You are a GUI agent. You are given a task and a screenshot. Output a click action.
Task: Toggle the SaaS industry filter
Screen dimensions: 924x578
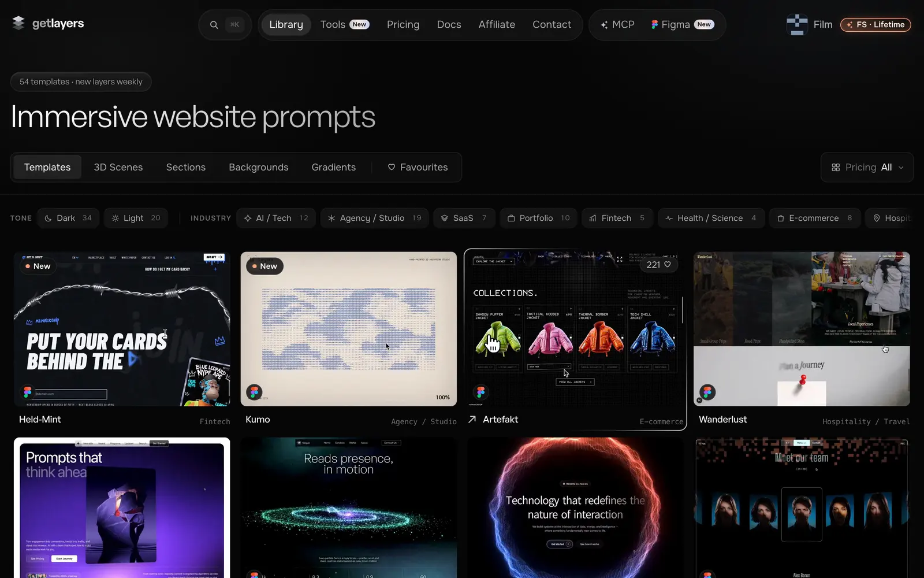(x=464, y=218)
